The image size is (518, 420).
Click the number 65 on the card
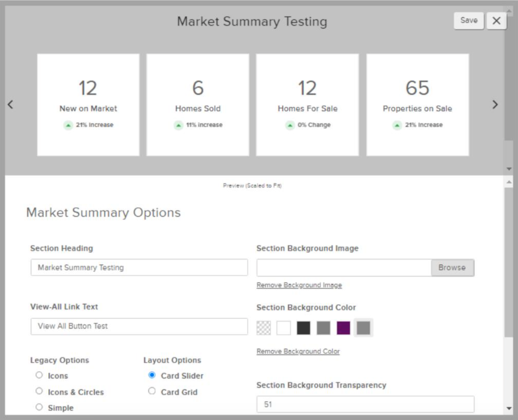click(417, 88)
